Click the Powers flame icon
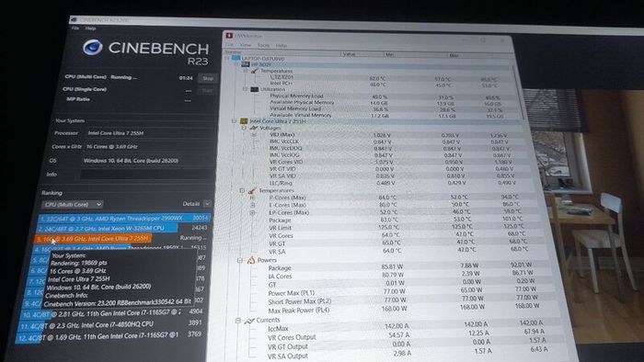This screenshot has width=644, height=362. [x=251, y=260]
